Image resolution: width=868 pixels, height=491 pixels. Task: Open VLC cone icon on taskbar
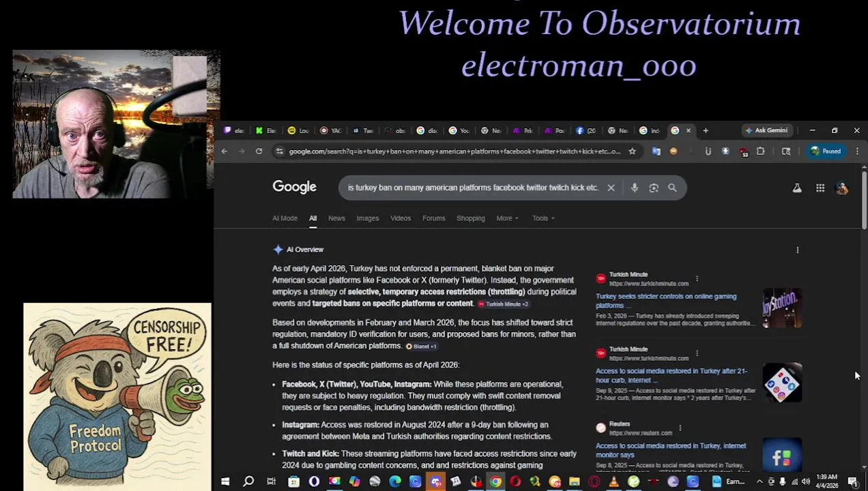coord(613,481)
